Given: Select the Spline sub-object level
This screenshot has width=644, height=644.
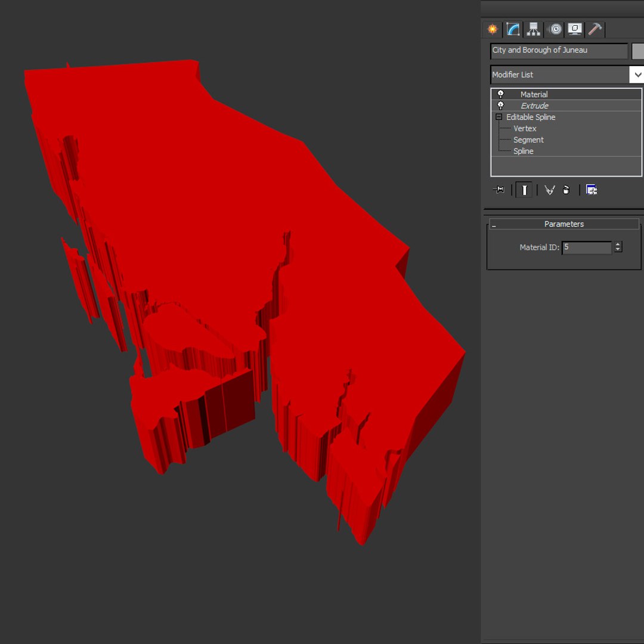Looking at the screenshot, I should (x=524, y=151).
